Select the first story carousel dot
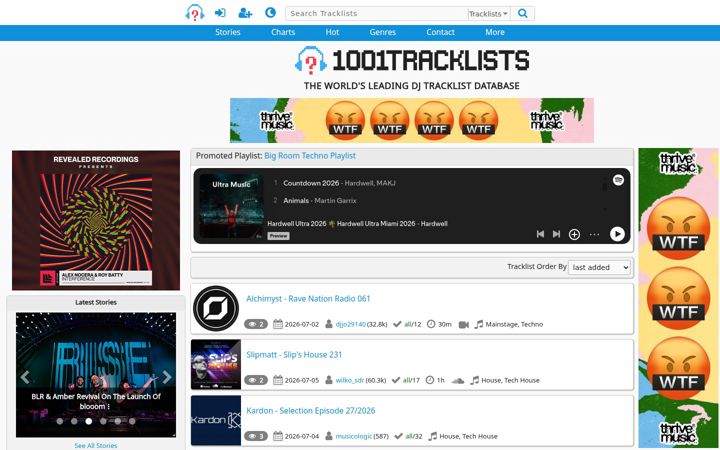This screenshot has height=450, width=720. pos(60,421)
